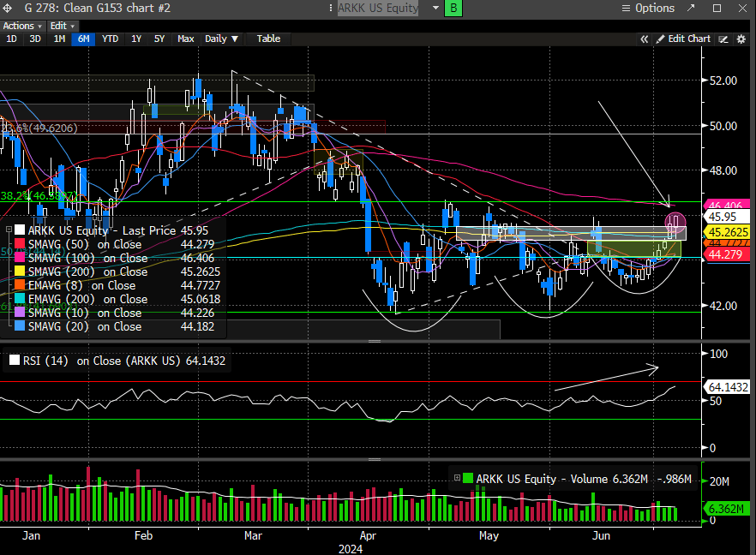Collapse the Volume legend expander

click(x=457, y=478)
